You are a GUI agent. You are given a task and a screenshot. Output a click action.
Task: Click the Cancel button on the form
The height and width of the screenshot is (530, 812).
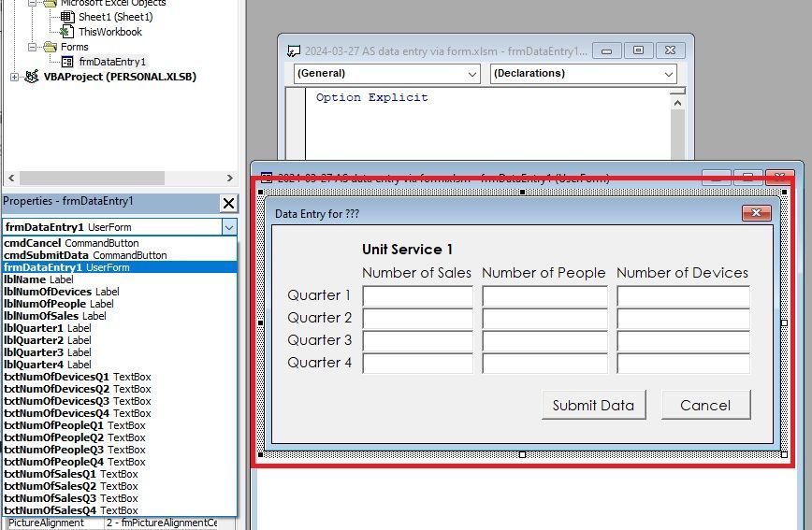[x=705, y=406]
